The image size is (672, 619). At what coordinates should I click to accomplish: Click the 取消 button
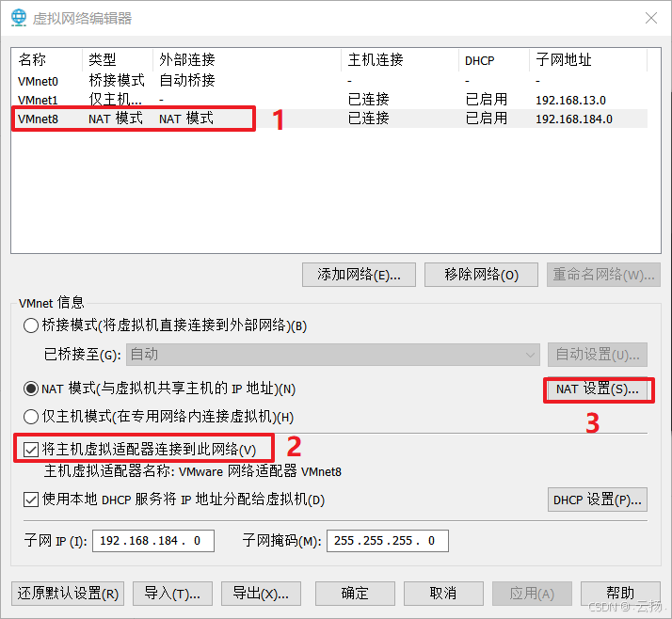(443, 594)
